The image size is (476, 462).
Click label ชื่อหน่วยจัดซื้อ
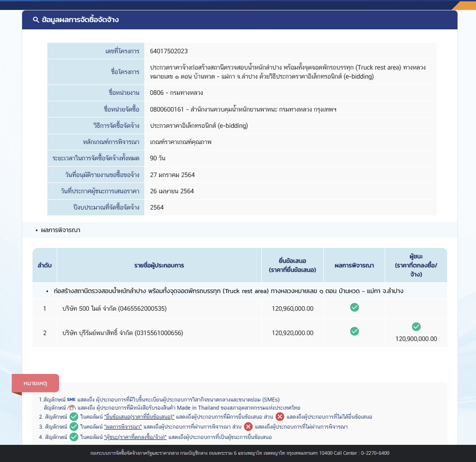[x=122, y=109]
